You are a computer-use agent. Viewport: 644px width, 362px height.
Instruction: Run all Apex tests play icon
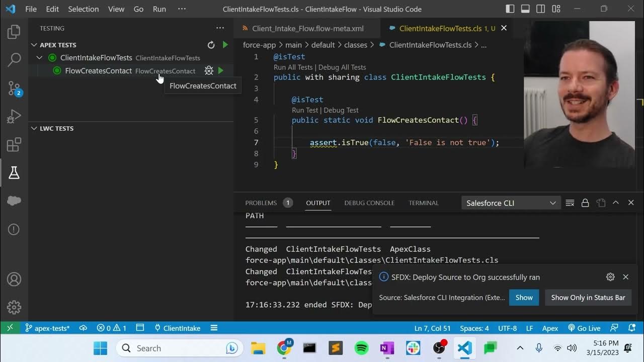coord(225,45)
